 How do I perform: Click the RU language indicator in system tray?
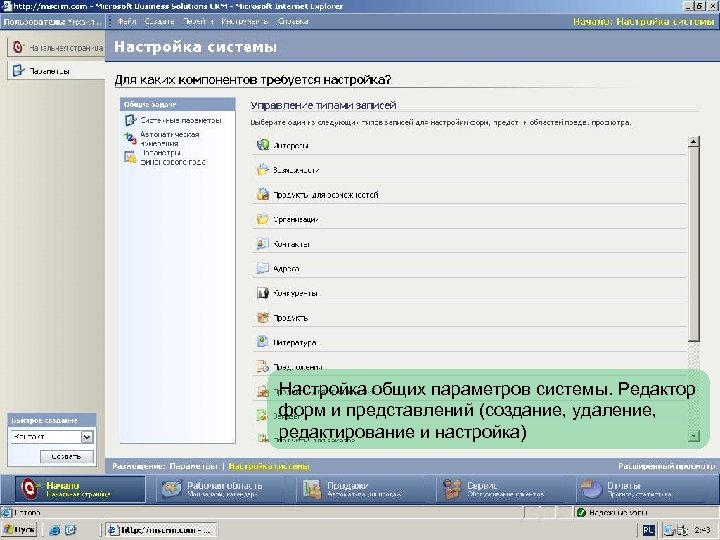point(648,530)
